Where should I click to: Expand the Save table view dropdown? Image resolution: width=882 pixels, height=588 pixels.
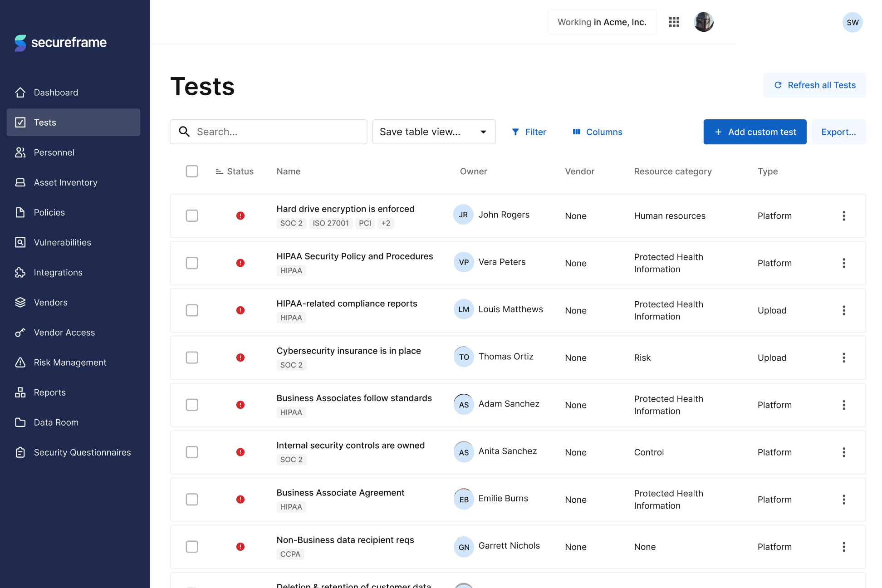click(433, 132)
